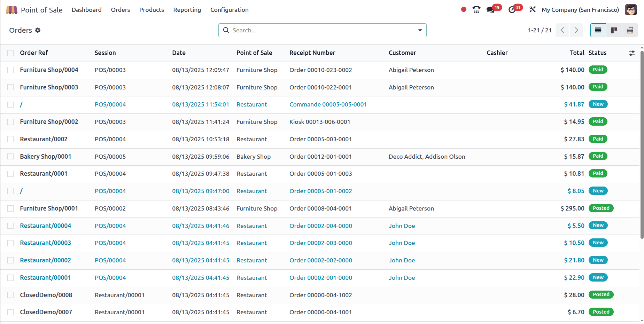Open the chat conversations icon
The image size is (644, 324).
[x=491, y=10]
